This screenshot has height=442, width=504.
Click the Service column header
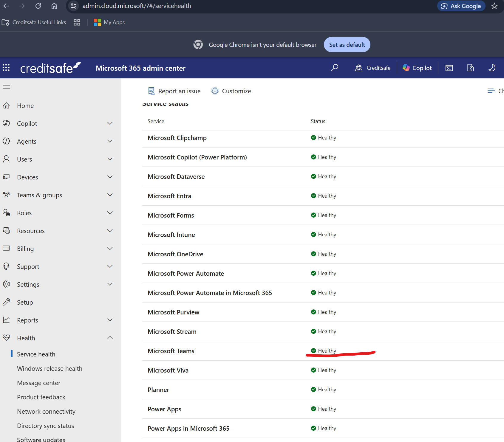[156, 121]
